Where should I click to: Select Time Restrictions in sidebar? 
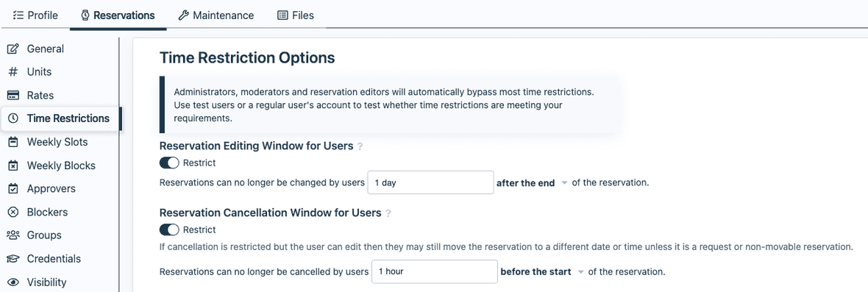pyautogui.click(x=61, y=118)
